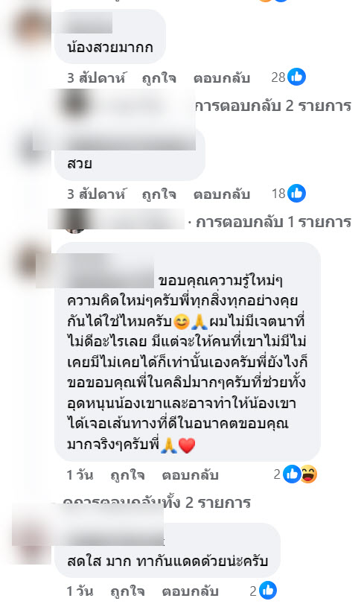The width and height of the screenshot is (364, 604).
Task: Like the น้องสวยมากก comment via ถูกใจ
Action: pyautogui.click(x=159, y=77)
